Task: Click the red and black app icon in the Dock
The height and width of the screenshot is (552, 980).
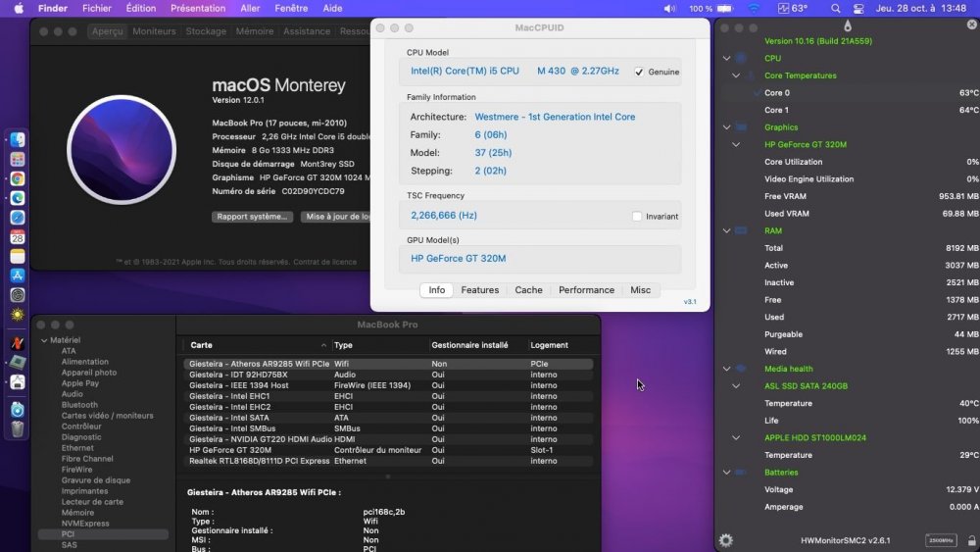Action: pyautogui.click(x=18, y=342)
